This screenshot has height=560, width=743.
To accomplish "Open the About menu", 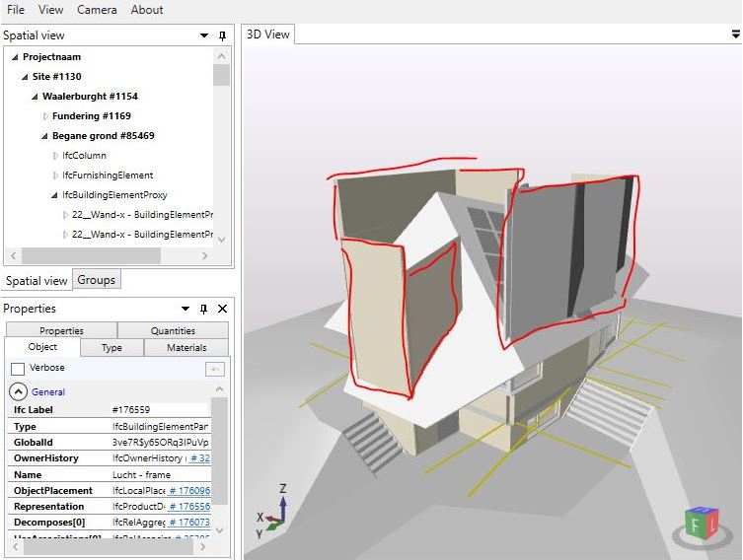I will click(147, 10).
